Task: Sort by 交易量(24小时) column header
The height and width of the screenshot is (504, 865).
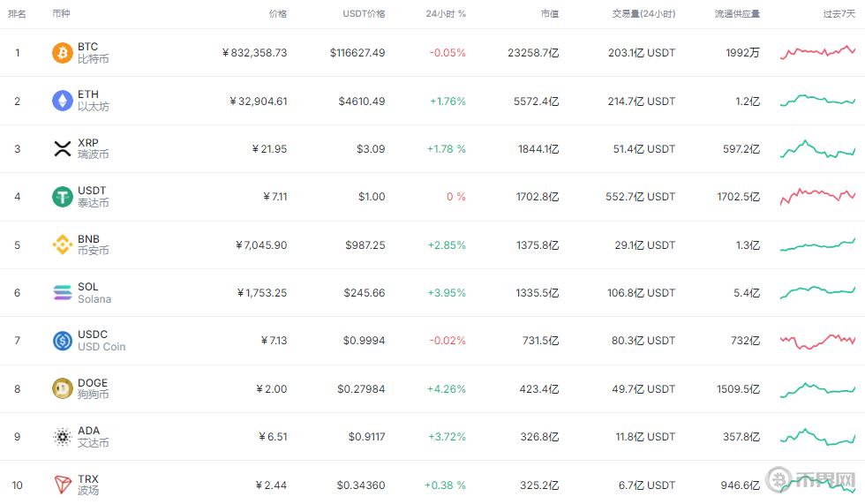Action: point(643,14)
